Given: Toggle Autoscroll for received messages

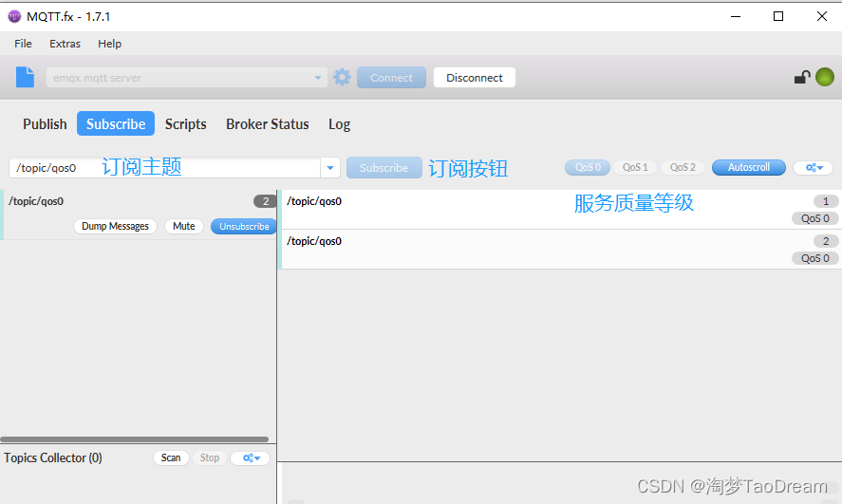Looking at the screenshot, I should pyautogui.click(x=749, y=167).
